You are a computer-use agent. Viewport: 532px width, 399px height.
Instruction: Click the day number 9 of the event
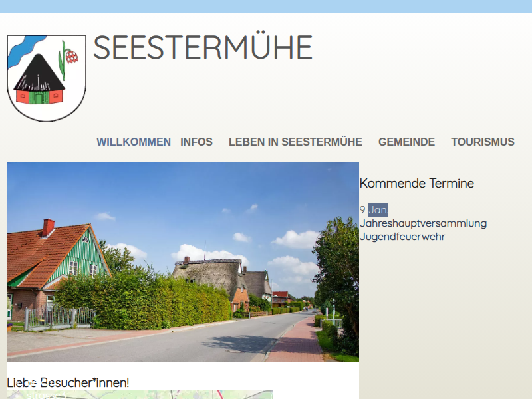[x=362, y=210]
